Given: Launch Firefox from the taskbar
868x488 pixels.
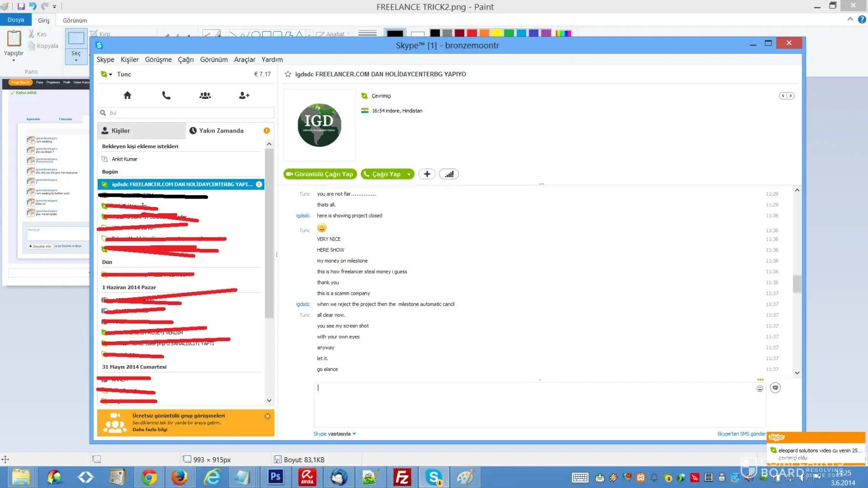Looking at the screenshot, I should (x=179, y=477).
